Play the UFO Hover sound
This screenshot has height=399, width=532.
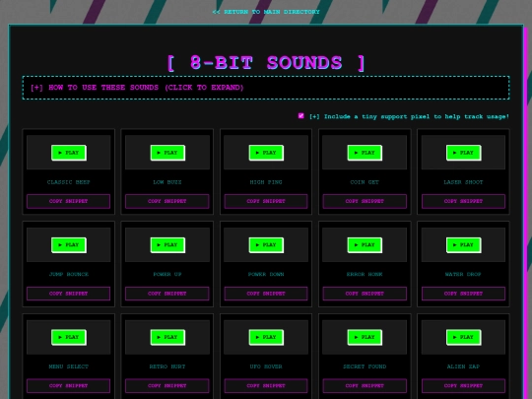pyautogui.click(x=266, y=337)
